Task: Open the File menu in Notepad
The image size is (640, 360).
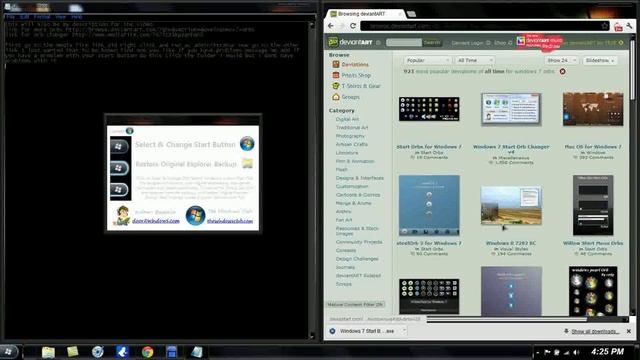Action: pyautogui.click(x=11, y=17)
